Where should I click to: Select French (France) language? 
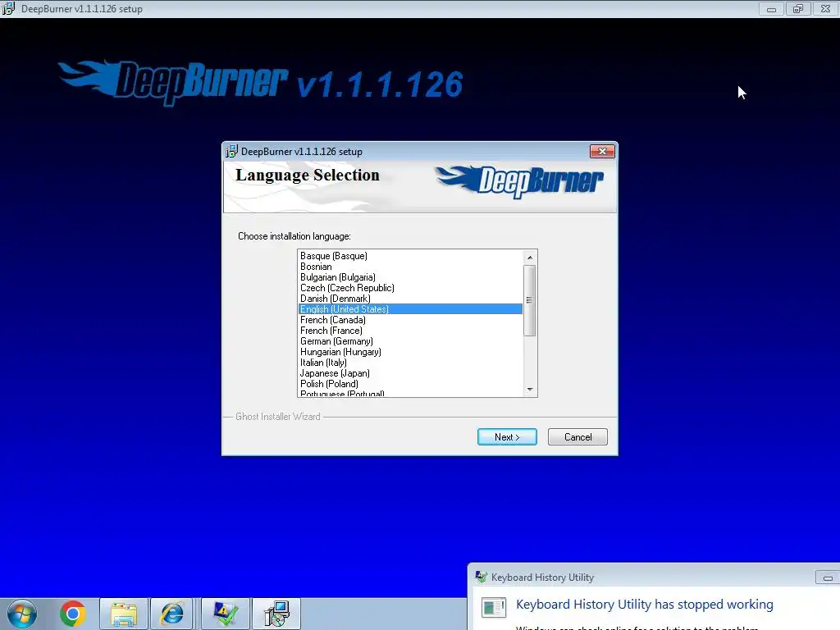click(x=410, y=331)
